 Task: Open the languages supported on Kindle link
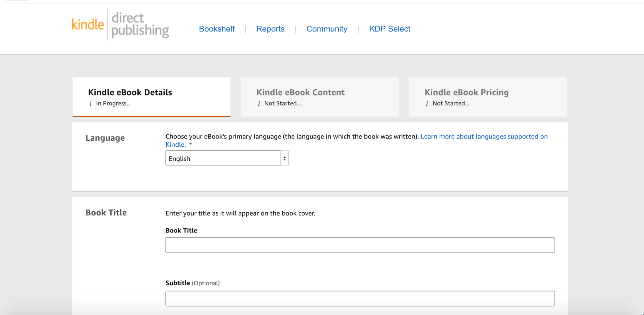(484, 136)
